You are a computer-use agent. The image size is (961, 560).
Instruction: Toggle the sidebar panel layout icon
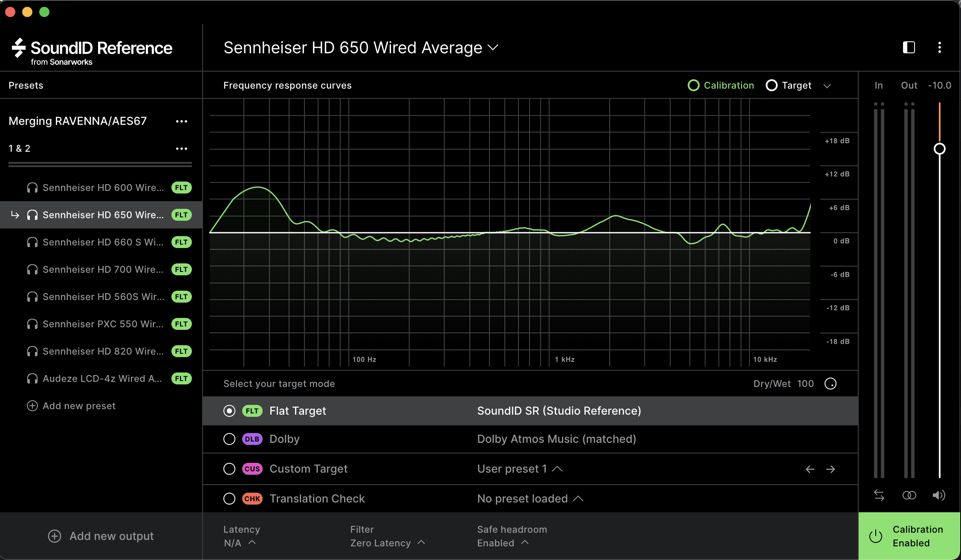(909, 47)
